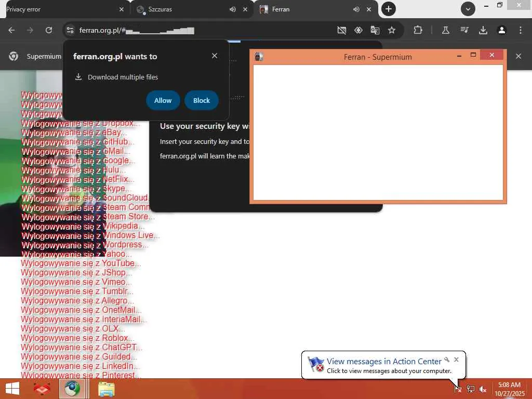Viewport: 532px width, 399px height.
Task: Click 'Wylogowywanie się z YouTube' text
Action: pos(81,263)
